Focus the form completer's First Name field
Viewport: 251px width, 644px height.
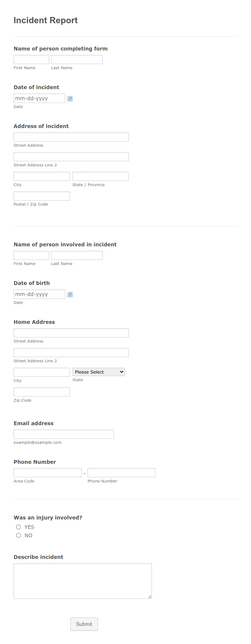tap(31, 59)
